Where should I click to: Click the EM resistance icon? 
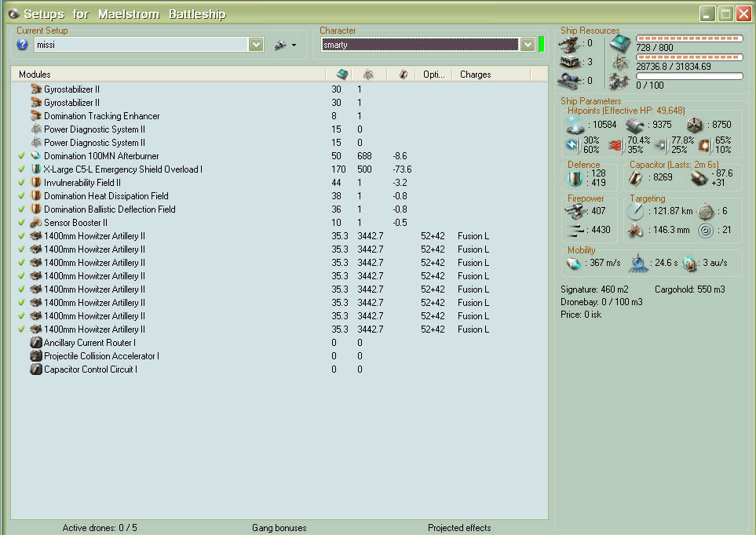click(572, 145)
